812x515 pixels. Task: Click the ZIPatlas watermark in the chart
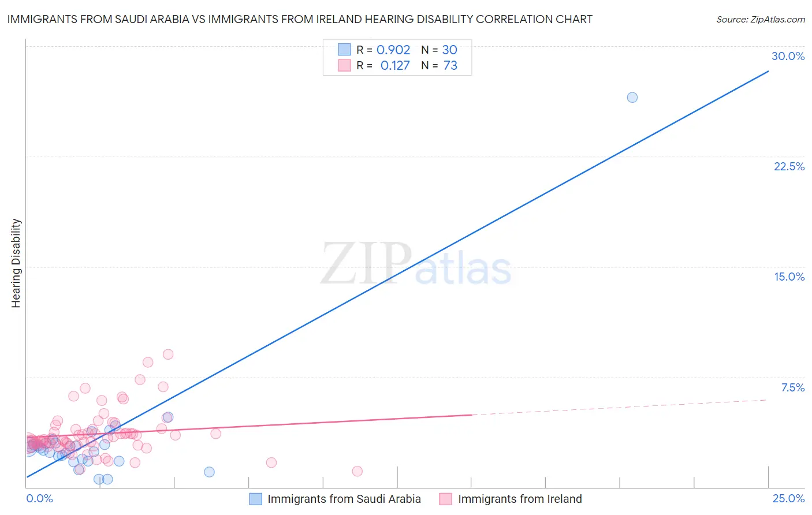(x=416, y=264)
